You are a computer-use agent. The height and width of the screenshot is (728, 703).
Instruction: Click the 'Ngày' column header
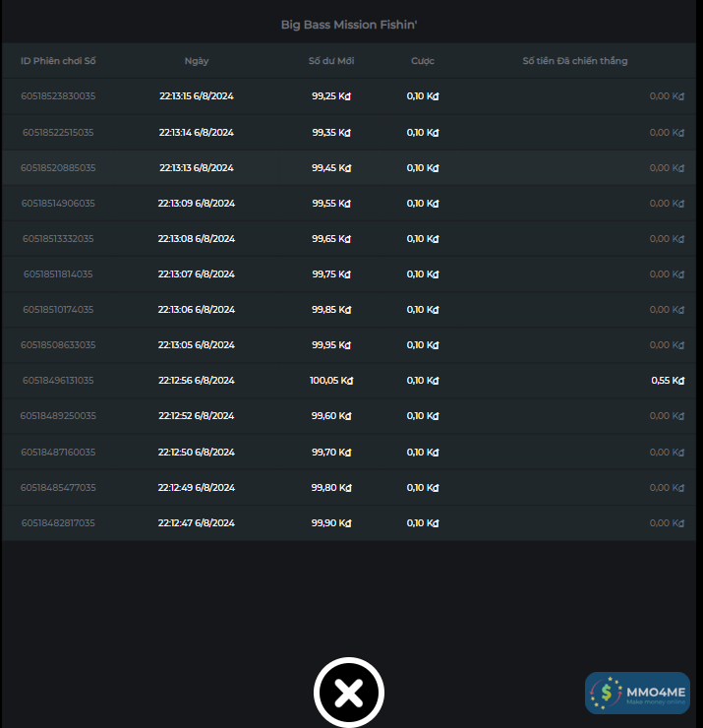(x=197, y=61)
